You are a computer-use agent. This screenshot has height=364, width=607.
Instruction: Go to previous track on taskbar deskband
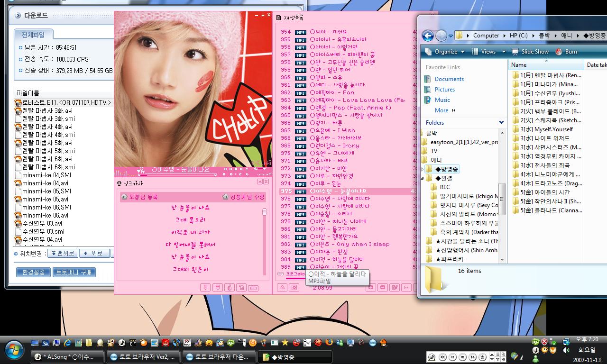[442, 357]
